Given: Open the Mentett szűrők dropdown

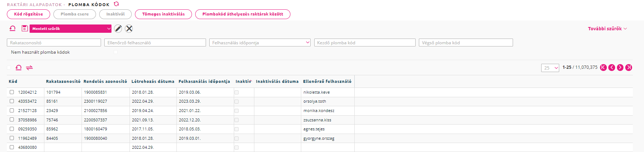Looking at the screenshot, I should point(70,28).
